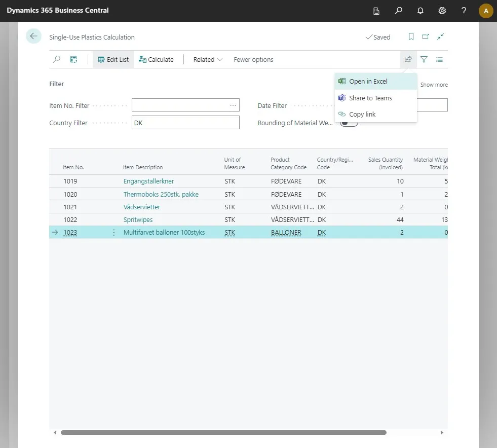
Task: Click BALLONER category cell
Action: pyautogui.click(x=286, y=233)
